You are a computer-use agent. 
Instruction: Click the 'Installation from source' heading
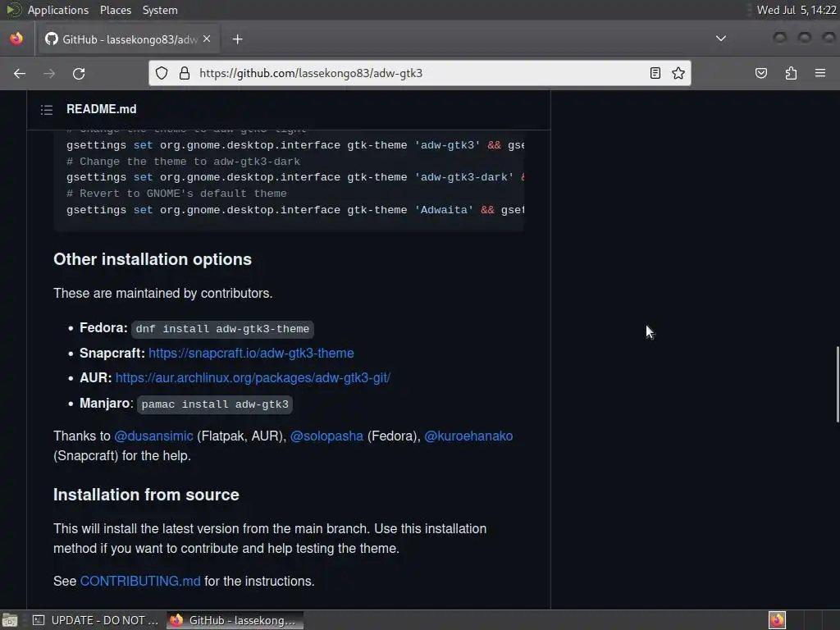pos(146,495)
